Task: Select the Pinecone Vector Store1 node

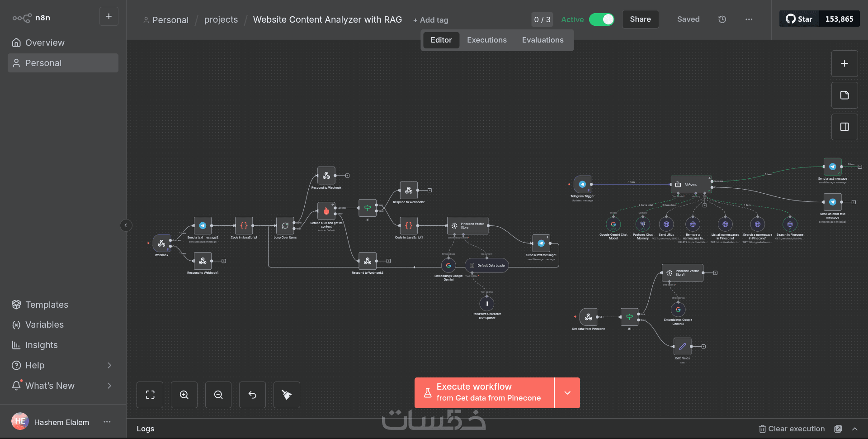Action: tap(683, 273)
